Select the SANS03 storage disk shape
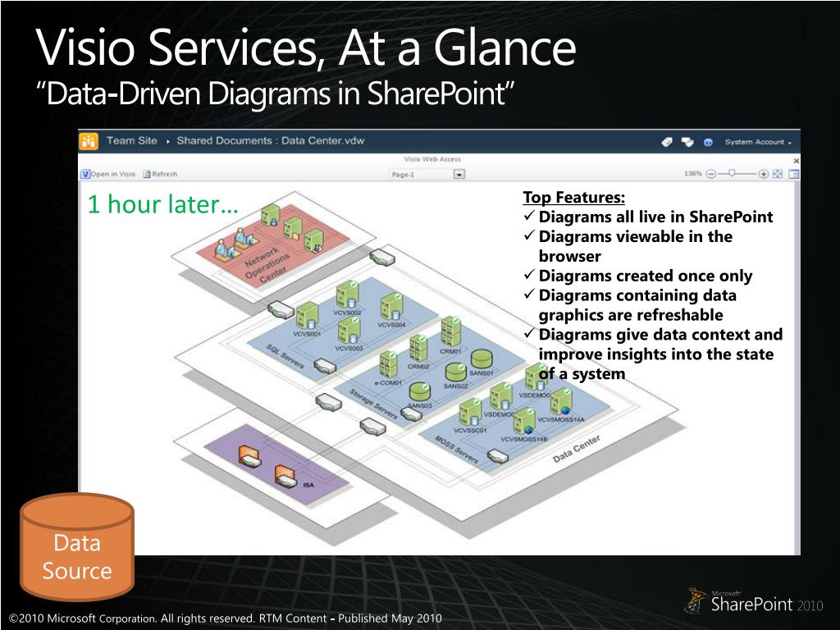The height and width of the screenshot is (630, 840). (420, 392)
